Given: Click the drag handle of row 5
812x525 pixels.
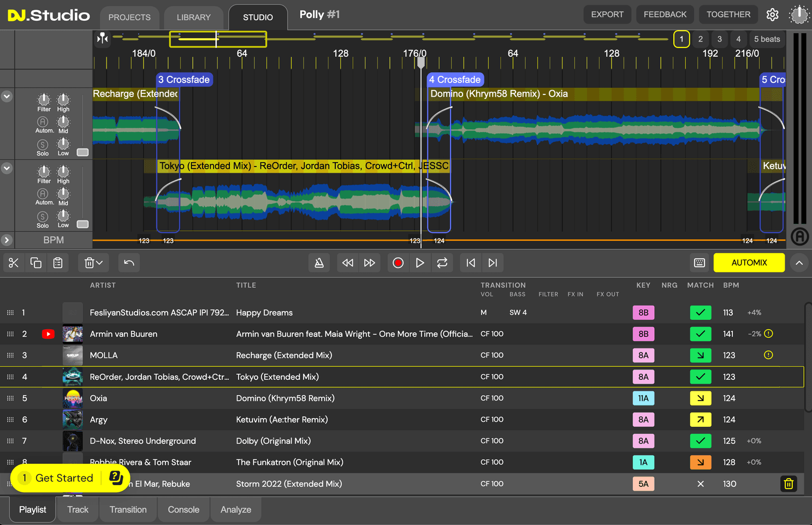Looking at the screenshot, I should coord(10,398).
